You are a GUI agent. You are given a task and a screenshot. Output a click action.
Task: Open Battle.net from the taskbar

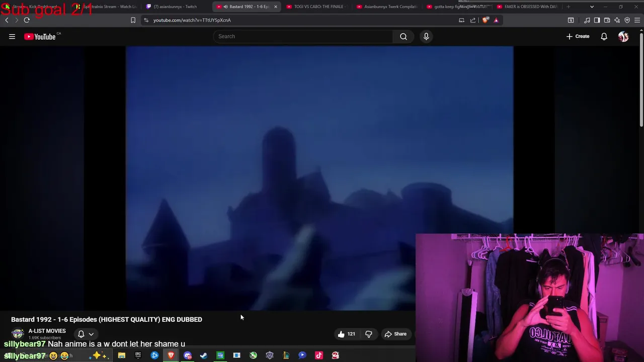click(154, 355)
